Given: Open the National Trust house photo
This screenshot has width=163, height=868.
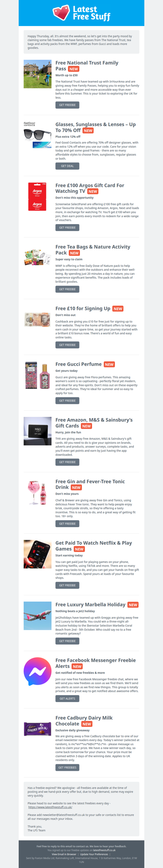Looking at the screenshot, I should (37, 74).
